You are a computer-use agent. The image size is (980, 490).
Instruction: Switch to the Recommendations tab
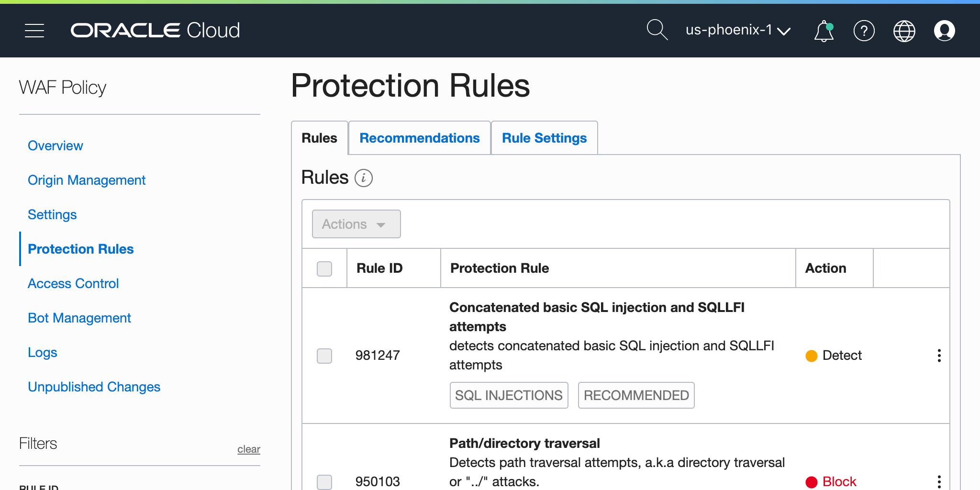(419, 138)
